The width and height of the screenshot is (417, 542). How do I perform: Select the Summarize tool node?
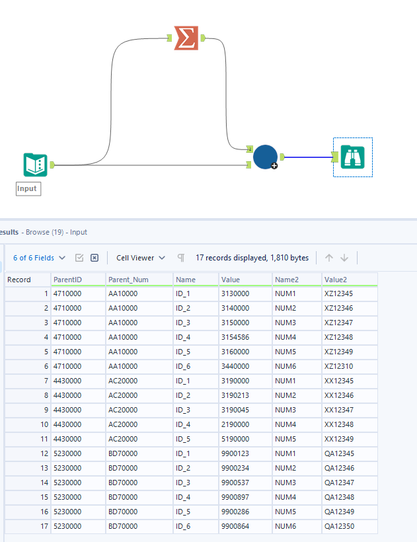point(186,38)
